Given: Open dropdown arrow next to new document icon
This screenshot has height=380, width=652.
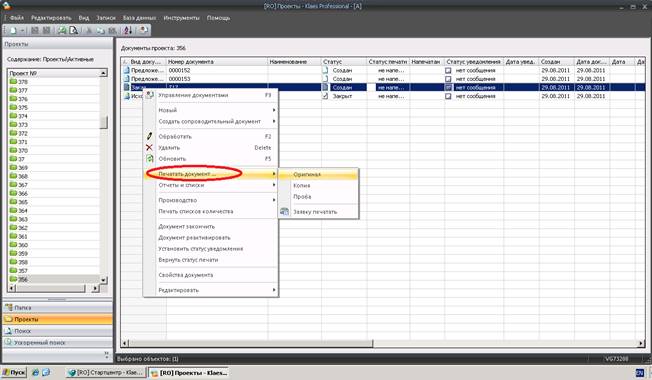Looking at the screenshot, I should click(x=22, y=30).
